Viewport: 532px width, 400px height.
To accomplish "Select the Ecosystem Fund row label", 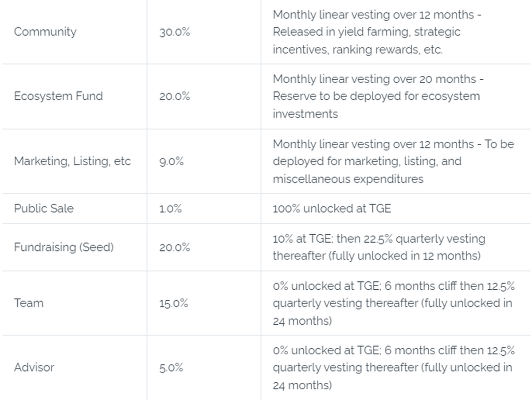I will 58,96.
